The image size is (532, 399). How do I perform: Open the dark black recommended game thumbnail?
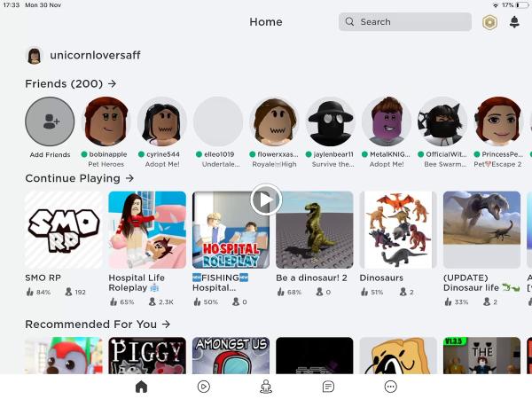[x=315, y=356]
